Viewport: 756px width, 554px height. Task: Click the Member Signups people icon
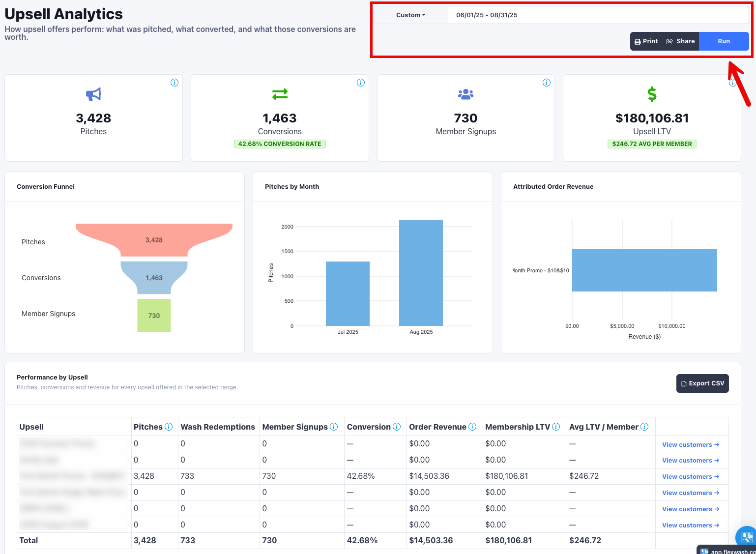pyautogui.click(x=465, y=94)
